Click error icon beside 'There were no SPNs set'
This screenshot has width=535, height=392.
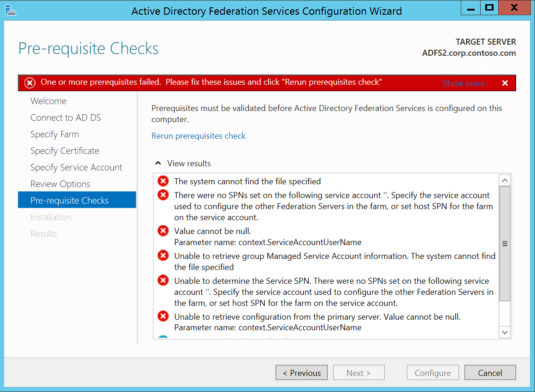pos(163,195)
